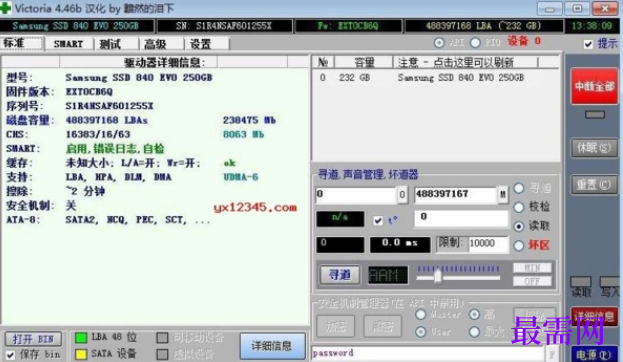This screenshot has height=362, width=623.
Task: Minimize the Victoria window
Action: [549, 9]
